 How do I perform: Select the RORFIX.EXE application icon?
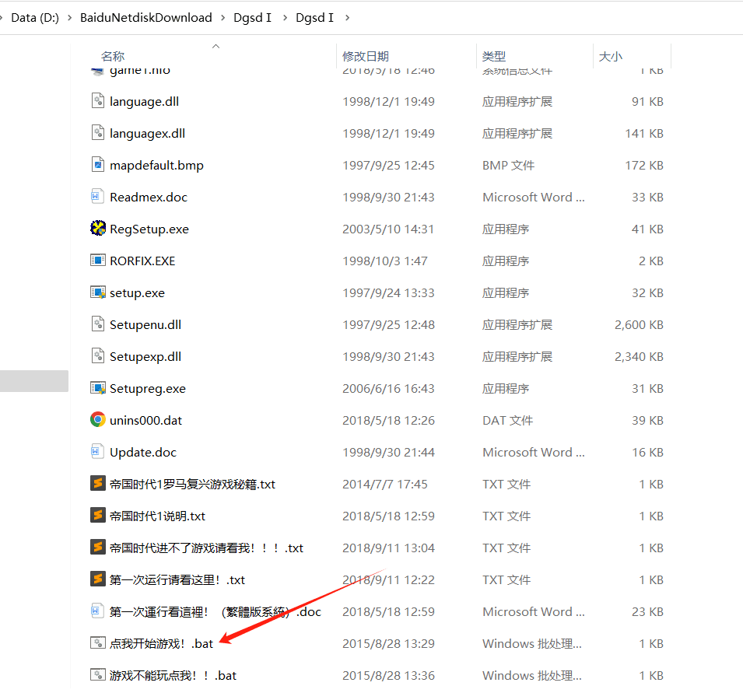click(x=97, y=261)
